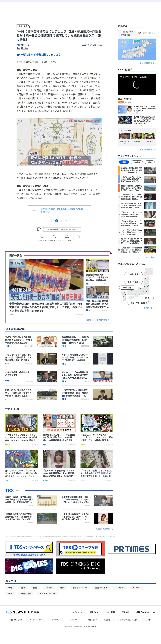The image size is (161, 644).
Task: Click the 学びがある open book icon
Action: pyautogui.click(x=67, y=236)
